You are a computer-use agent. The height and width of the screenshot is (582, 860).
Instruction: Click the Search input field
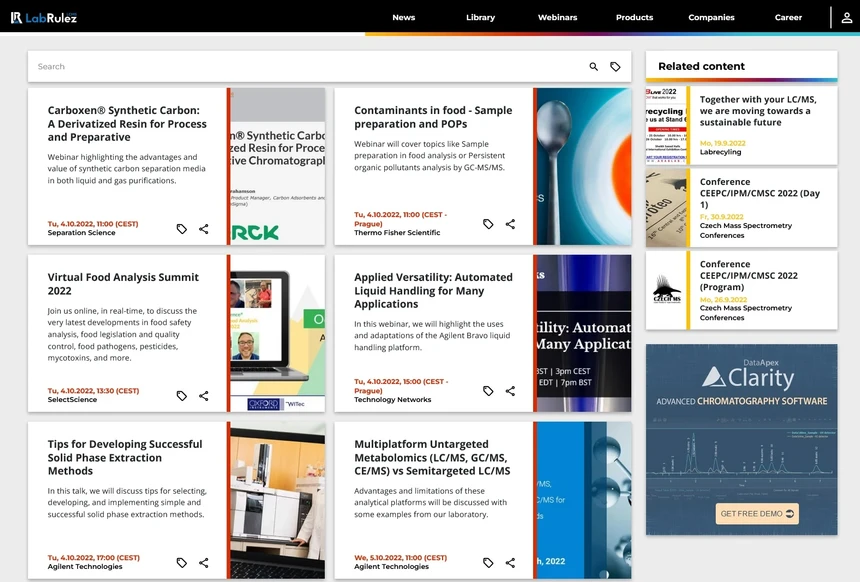pyautogui.click(x=307, y=66)
